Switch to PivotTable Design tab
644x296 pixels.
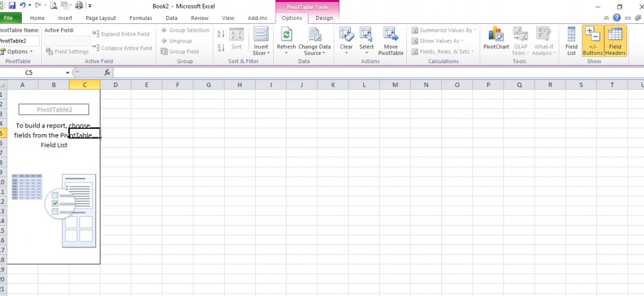tap(324, 18)
